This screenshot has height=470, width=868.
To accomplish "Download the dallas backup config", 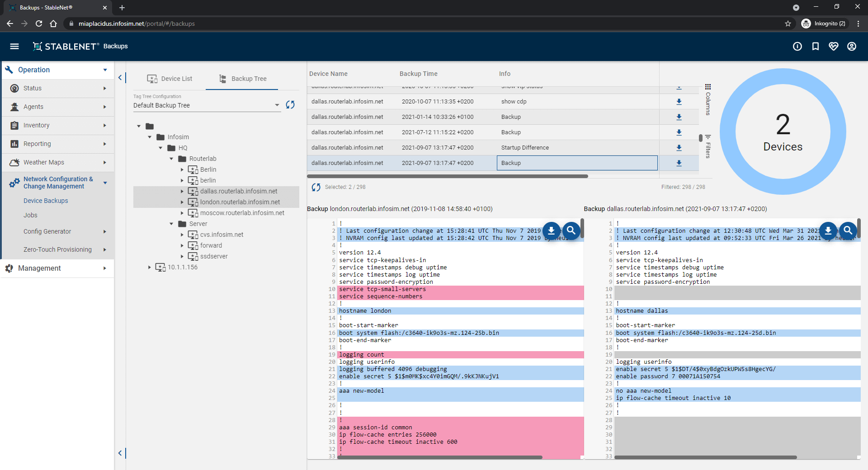I will click(x=828, y=230).
